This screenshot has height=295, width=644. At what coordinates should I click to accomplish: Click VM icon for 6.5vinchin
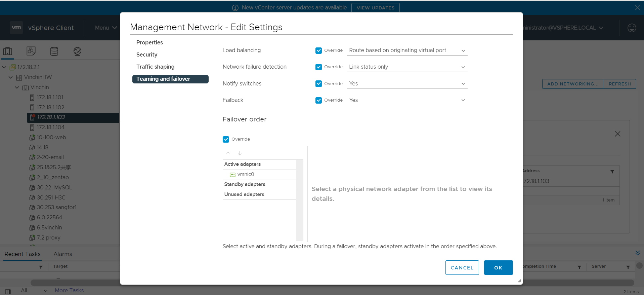coord(32,228)
